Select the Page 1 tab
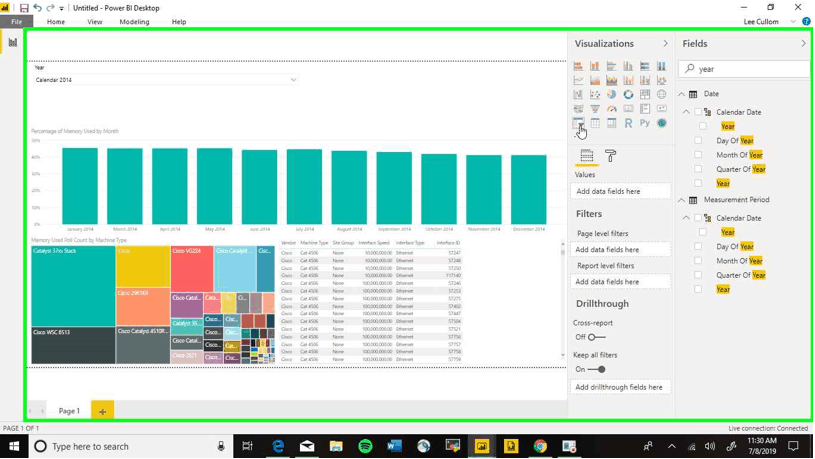Screen dimensions: 815x459 [69, 411]
